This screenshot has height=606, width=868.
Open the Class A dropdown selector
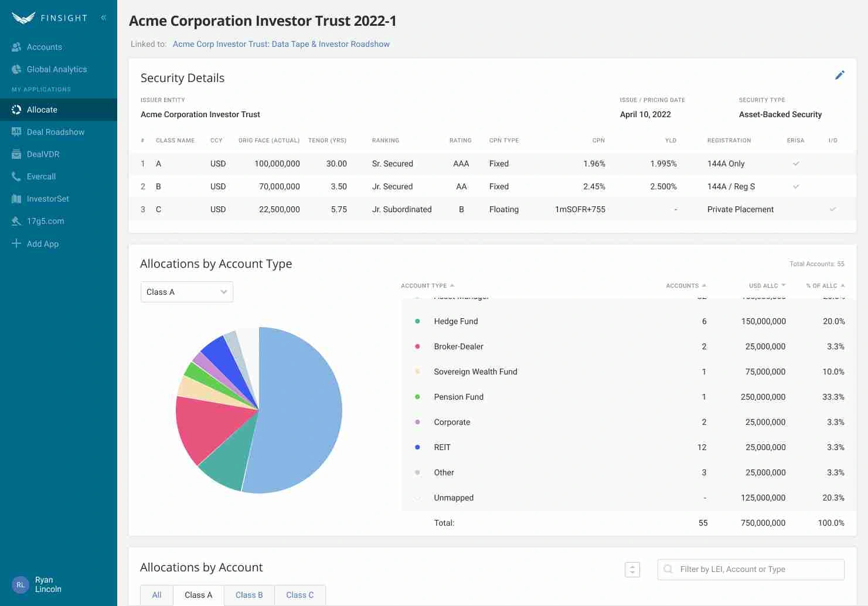tap(187, 292)
